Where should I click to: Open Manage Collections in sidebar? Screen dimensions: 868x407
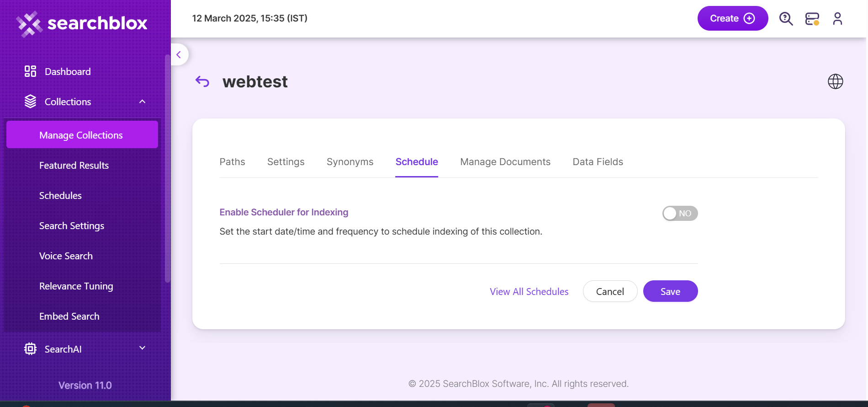(x=82, y=135)
